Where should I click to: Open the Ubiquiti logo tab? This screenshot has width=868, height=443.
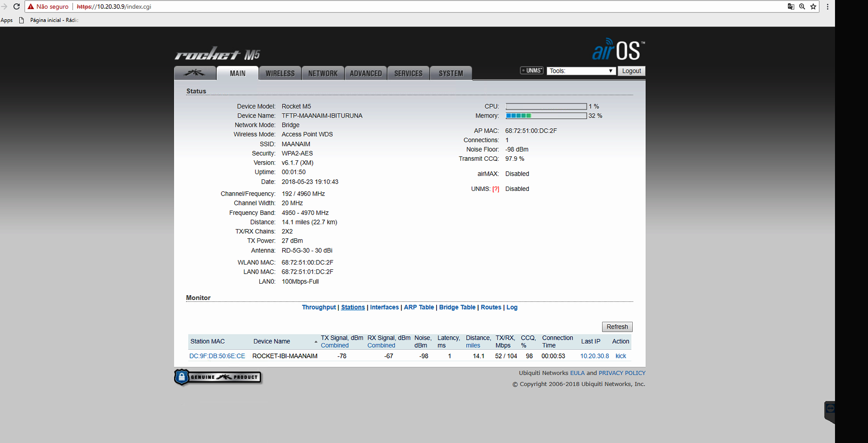195,73
